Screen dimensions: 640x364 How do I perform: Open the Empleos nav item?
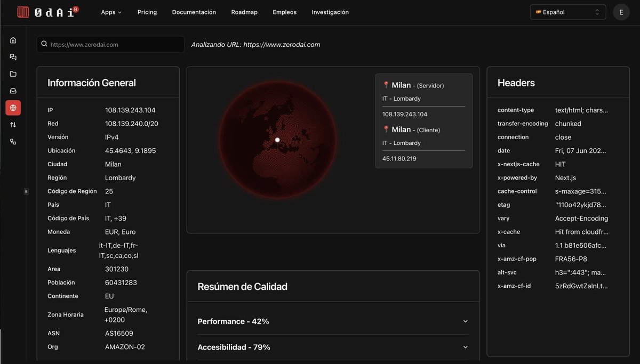[285, 12]
